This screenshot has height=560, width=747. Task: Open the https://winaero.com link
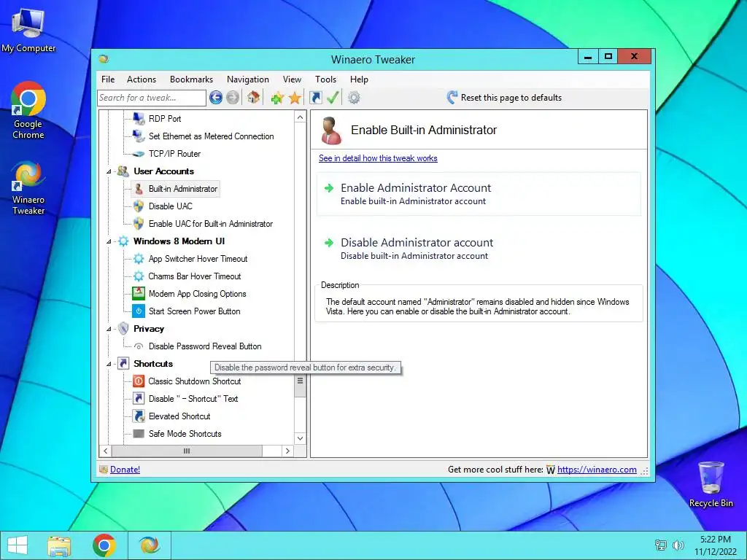[597, 470]
